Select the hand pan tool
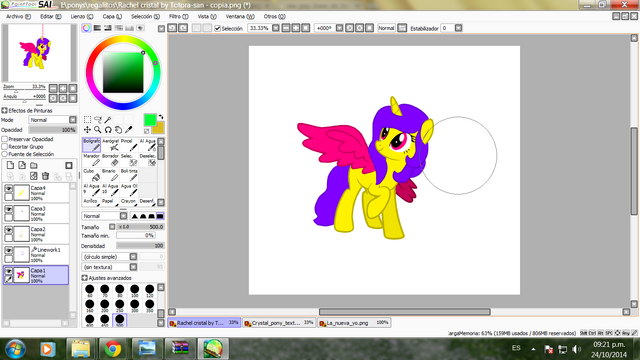This screenshot has height=360, width=640. [118, 130]
